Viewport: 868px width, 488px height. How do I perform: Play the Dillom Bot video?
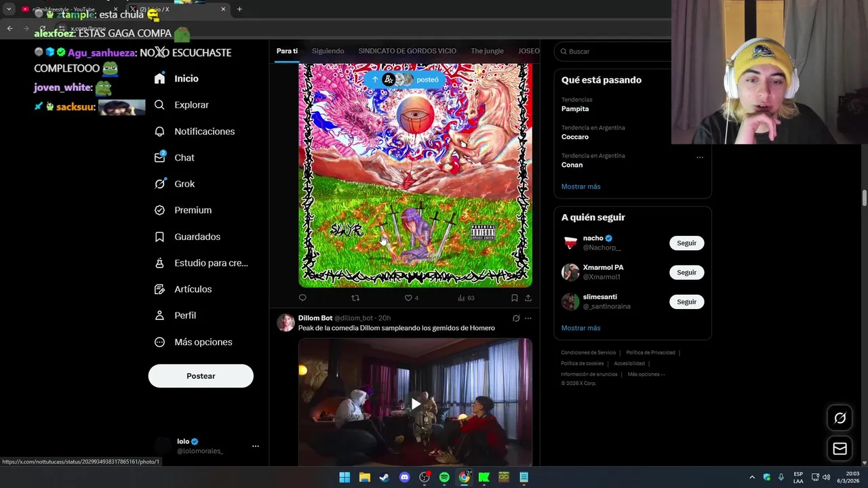[x=416, y=404]
